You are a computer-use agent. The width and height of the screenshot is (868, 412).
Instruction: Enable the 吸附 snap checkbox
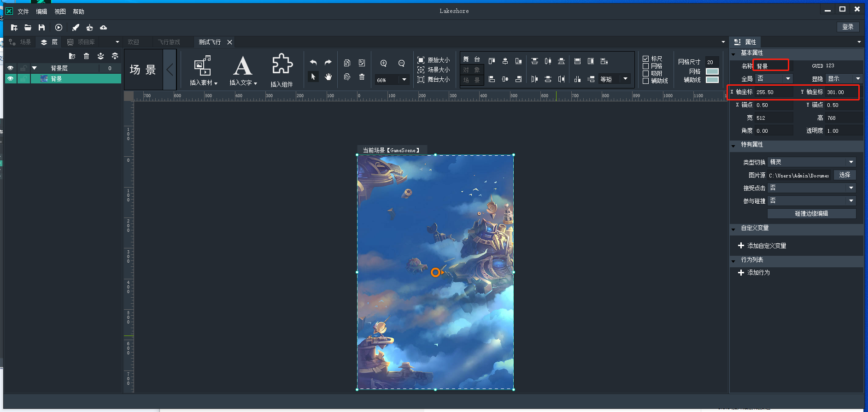tap(645, 73)
